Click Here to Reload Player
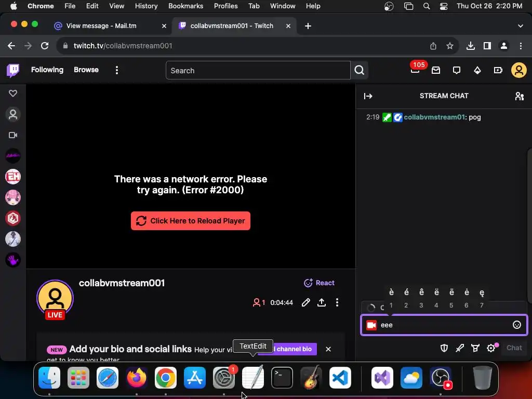The height and width of the screenshot is (399, 532). (191, 221)
